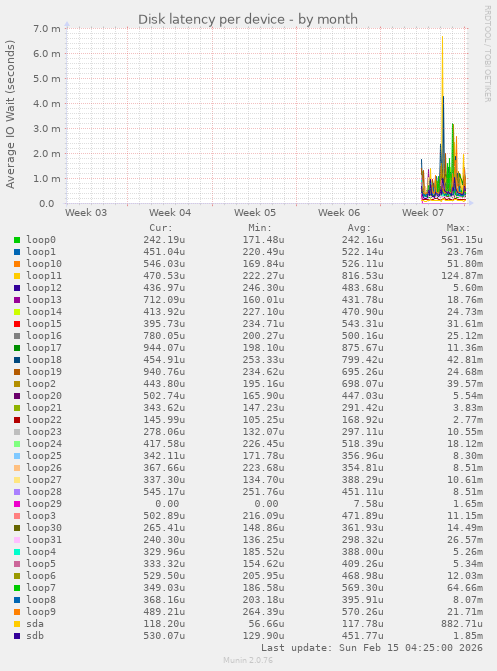Click loop7 max value 64.66m
This screenshot has height=671, width=497.
(465, 588)
